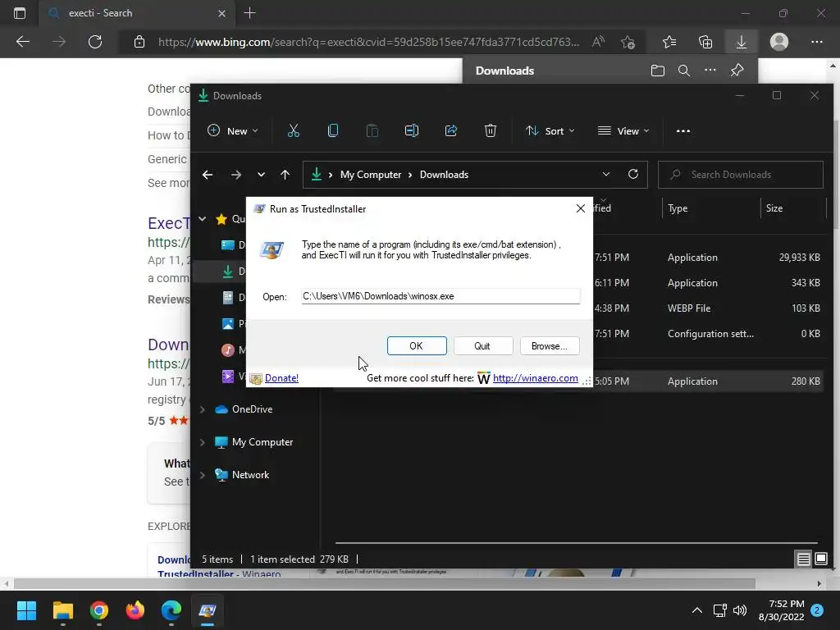Go forward in File Explorer
This screenshot has height=630, width=840.
pos(235,175)
